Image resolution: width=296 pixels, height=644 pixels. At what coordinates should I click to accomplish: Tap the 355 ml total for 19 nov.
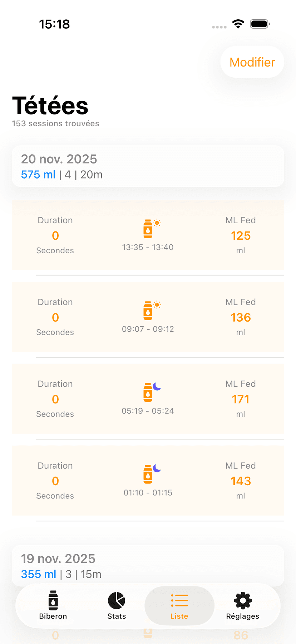click(39, 574)
